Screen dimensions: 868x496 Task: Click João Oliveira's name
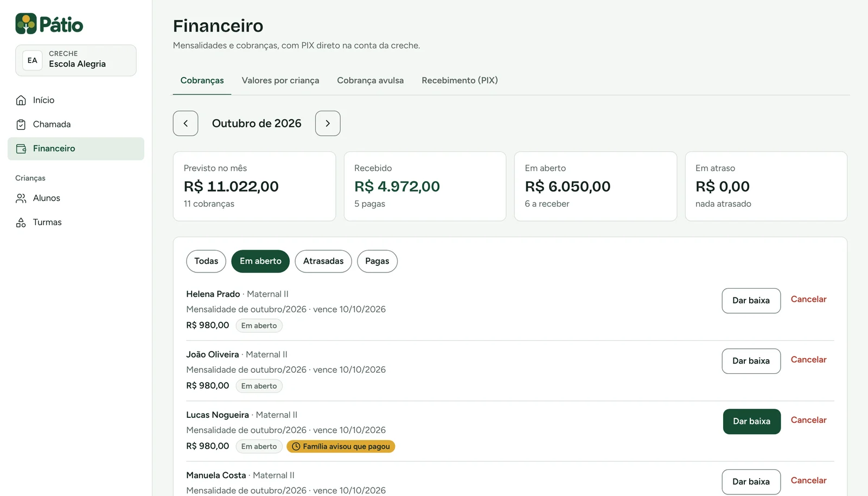point(213,355)
